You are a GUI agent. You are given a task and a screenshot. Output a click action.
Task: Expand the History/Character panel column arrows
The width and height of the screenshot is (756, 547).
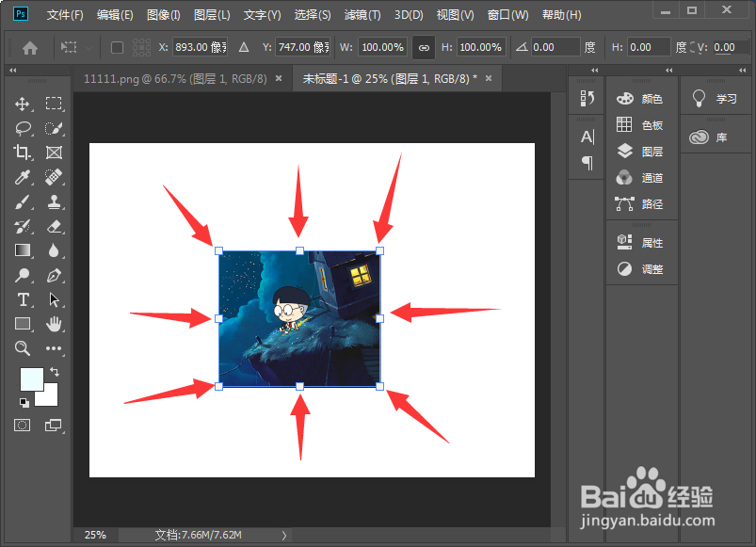pos(594,71)
